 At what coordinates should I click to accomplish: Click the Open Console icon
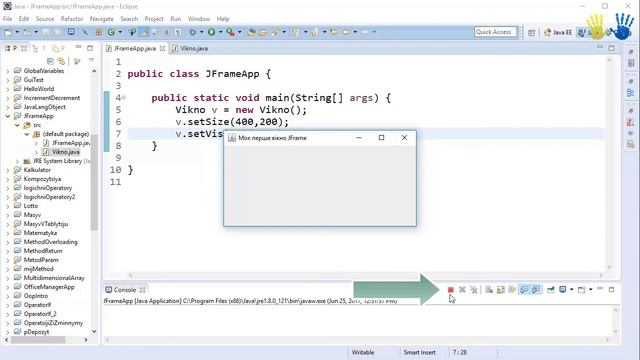tap(582, 289)
